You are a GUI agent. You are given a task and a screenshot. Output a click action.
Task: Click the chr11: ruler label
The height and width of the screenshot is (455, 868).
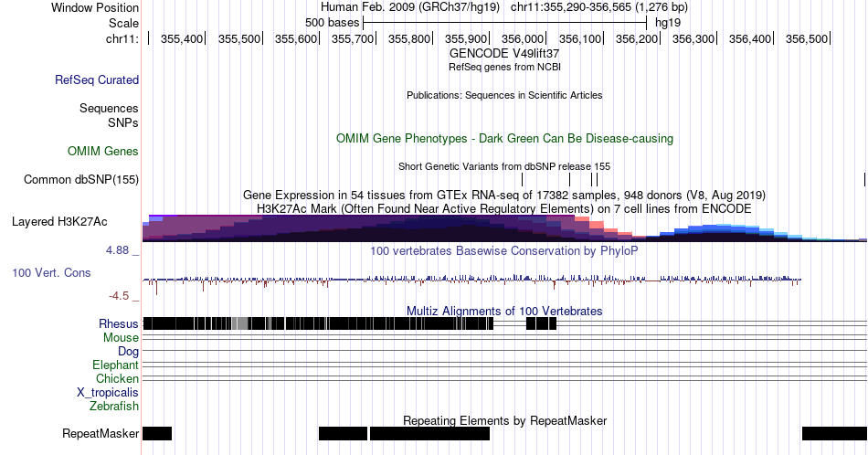coord(122,38)
